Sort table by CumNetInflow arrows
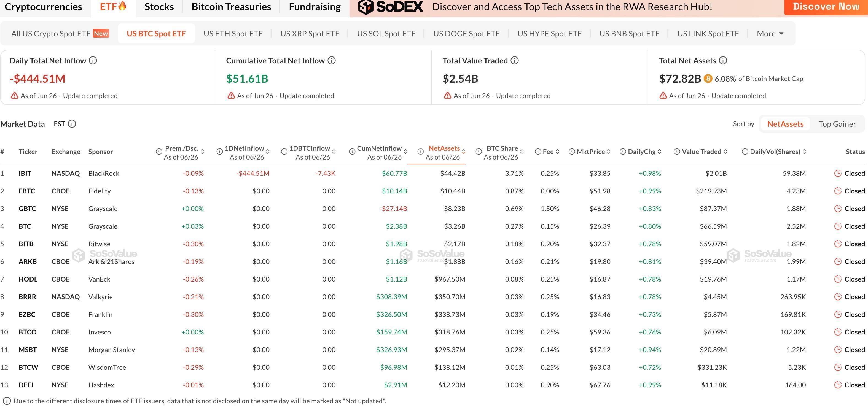 (406, 152)
